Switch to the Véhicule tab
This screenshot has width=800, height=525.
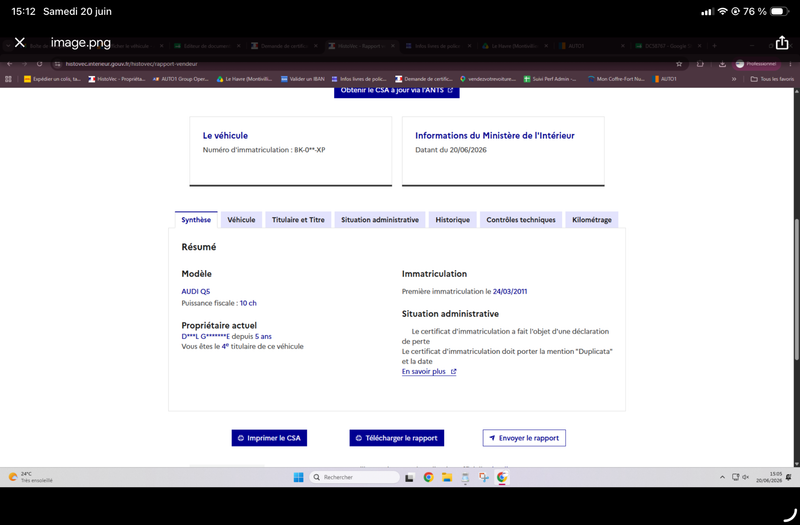[x=241, y=220]
